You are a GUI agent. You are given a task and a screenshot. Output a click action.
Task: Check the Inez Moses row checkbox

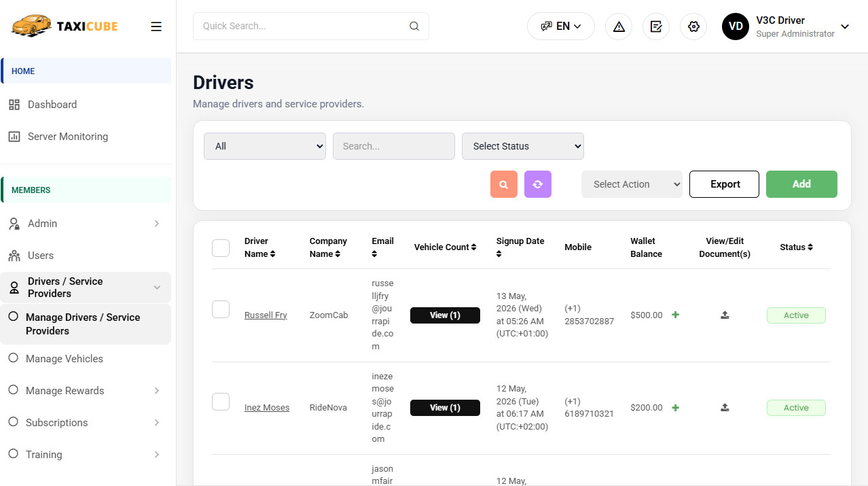pos(221,402)
